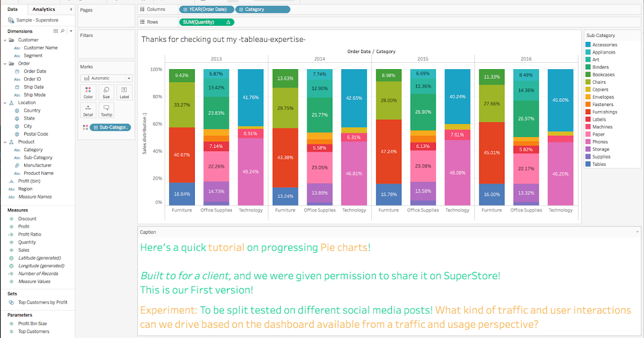Click the grid view icon beside Dimensions

pyautogui.click(x=55, y=31)
